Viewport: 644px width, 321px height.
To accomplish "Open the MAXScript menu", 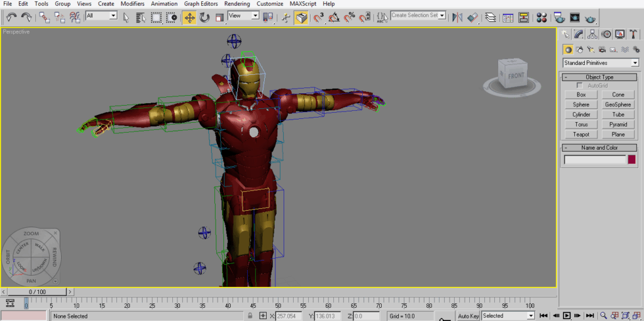I will coord(304,4).
